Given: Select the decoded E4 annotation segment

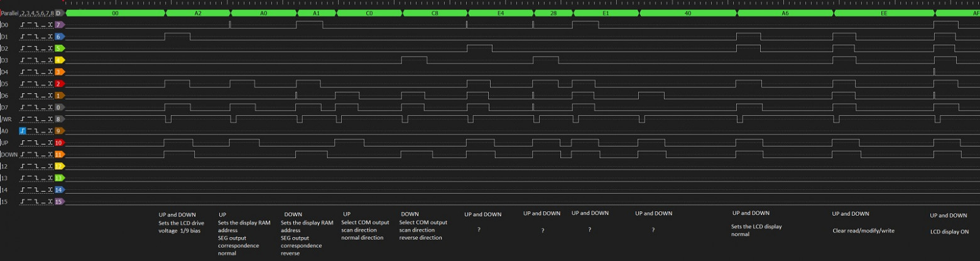Looking at the screenshot, I should coord(500,13).
